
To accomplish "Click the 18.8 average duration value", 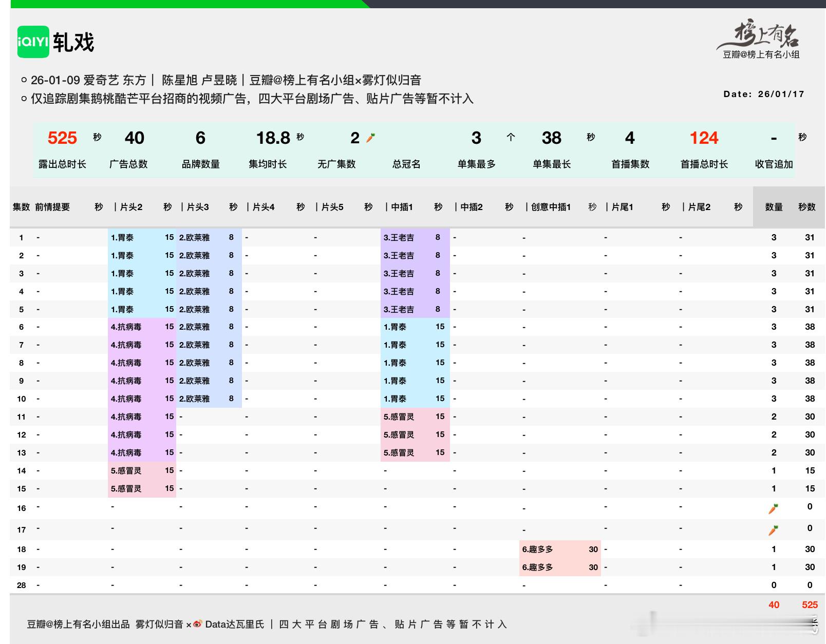I will (x=273, y=138).
